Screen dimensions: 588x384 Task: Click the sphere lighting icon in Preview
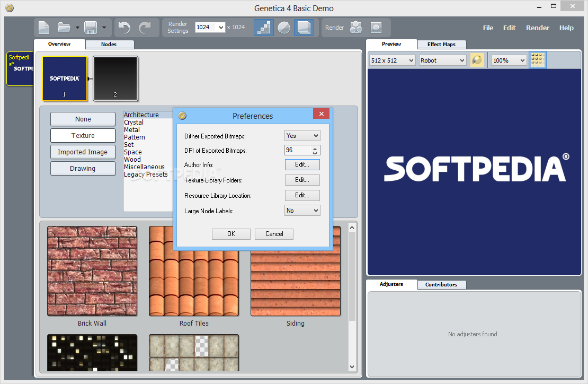(477, 60)
